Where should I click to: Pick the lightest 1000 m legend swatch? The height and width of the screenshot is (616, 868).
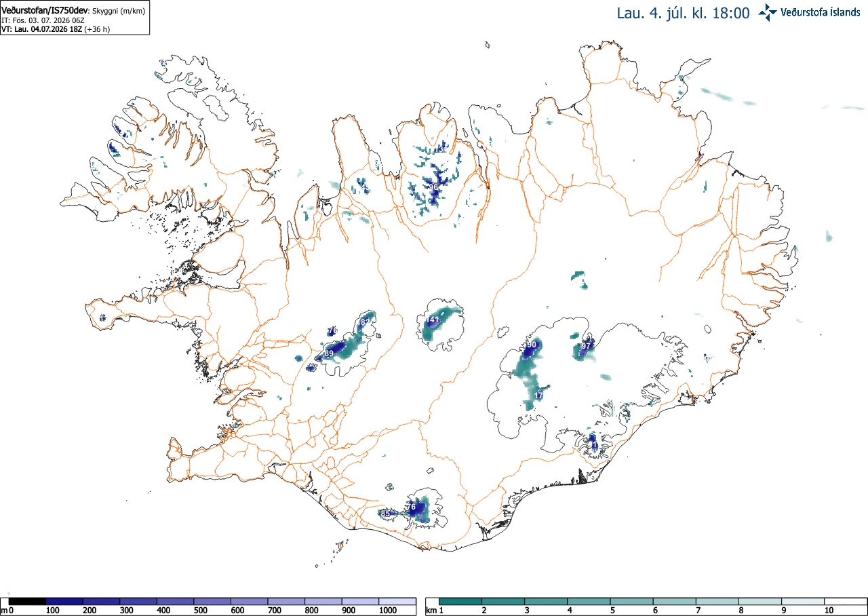tap(397, 601)
